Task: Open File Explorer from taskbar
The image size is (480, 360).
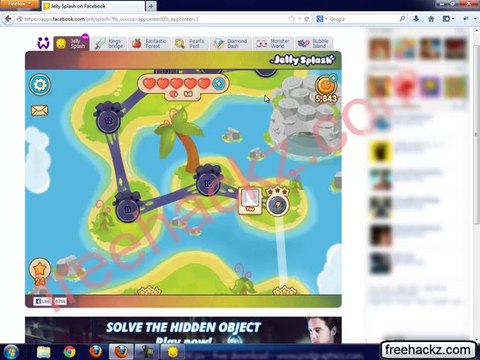Action: pyautogui.click(x=44, y=352)
